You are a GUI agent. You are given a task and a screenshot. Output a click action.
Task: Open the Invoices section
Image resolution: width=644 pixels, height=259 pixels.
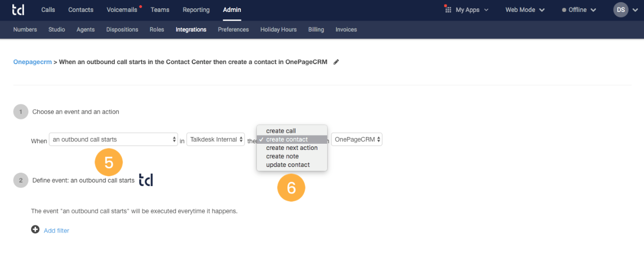(346, 29)
